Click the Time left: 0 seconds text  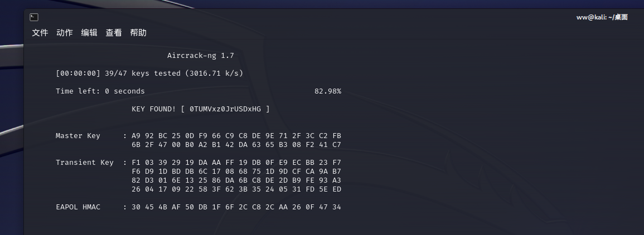(100, 91)
